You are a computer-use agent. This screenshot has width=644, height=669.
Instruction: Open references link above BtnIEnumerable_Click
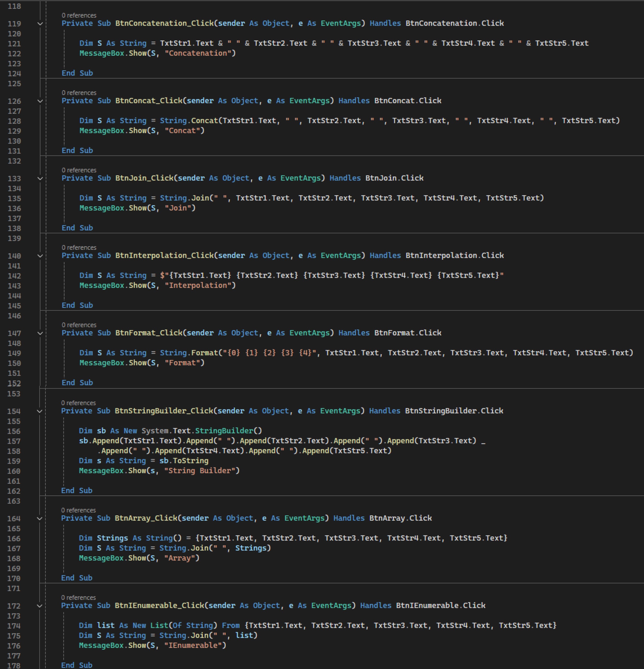coord(79,597)
